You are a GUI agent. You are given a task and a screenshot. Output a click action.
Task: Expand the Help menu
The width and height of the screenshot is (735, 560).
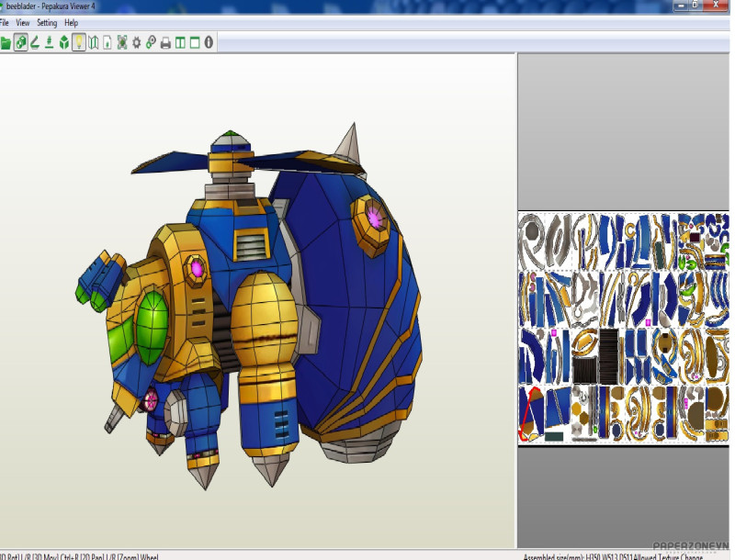click(71, 22)
